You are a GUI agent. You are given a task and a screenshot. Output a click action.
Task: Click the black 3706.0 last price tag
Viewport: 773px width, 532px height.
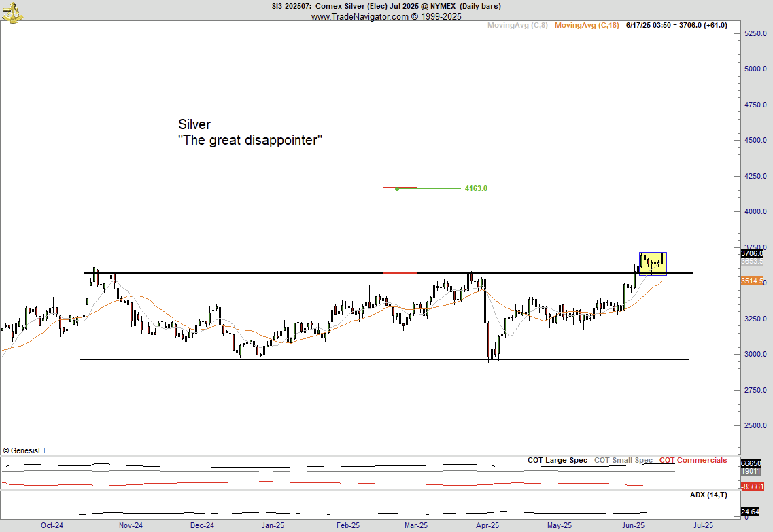click(752, 253)
